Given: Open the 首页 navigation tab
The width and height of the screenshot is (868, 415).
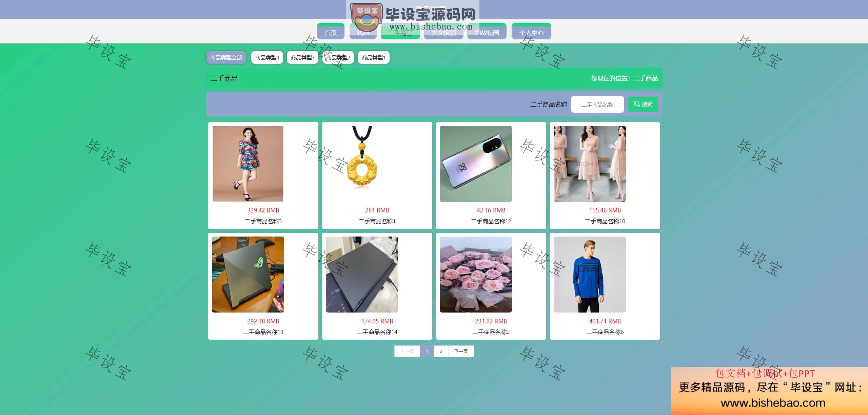Looking at the screenshot, I should [331, 31].
